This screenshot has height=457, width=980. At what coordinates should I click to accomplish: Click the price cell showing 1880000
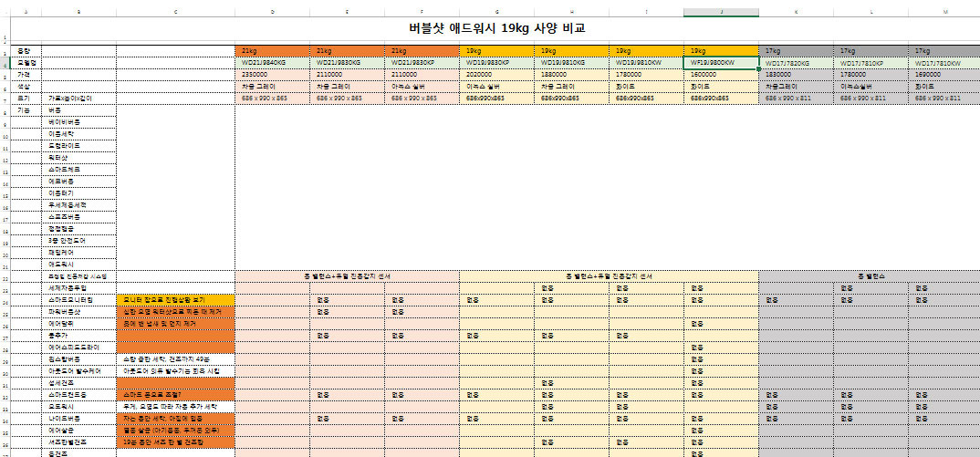click(x=571, y=74)
